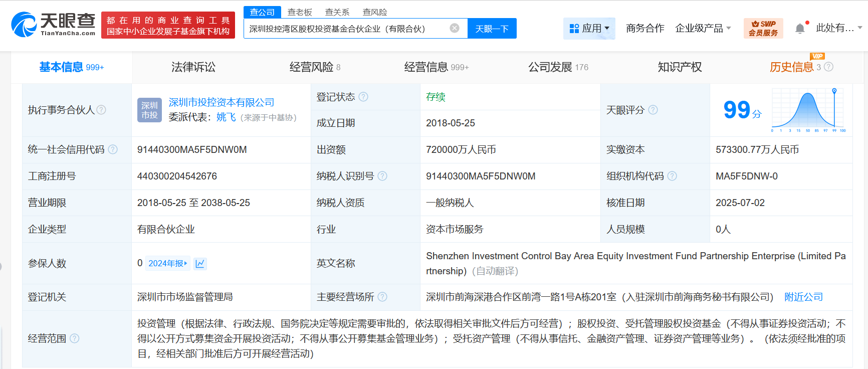The image size is (868, 369).
Task: Clear the search box with X icon
Action: [x=455, y=28]
